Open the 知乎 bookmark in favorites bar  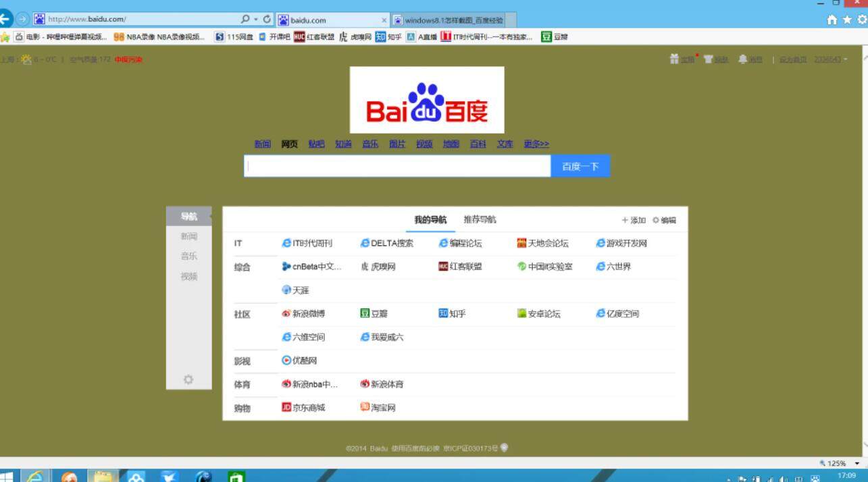tap(389, 37)
